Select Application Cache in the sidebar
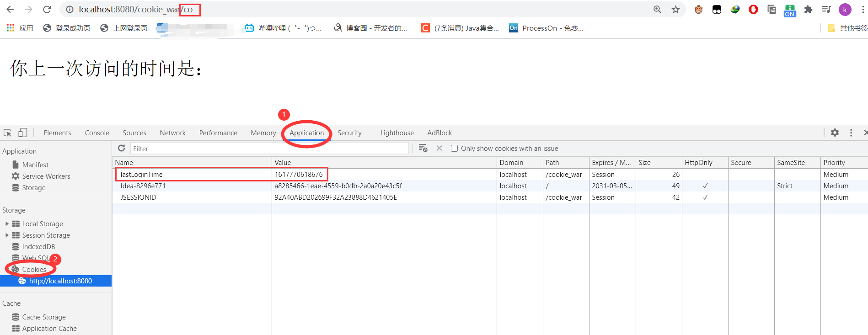The image size is (868, 335). (49, 329)
